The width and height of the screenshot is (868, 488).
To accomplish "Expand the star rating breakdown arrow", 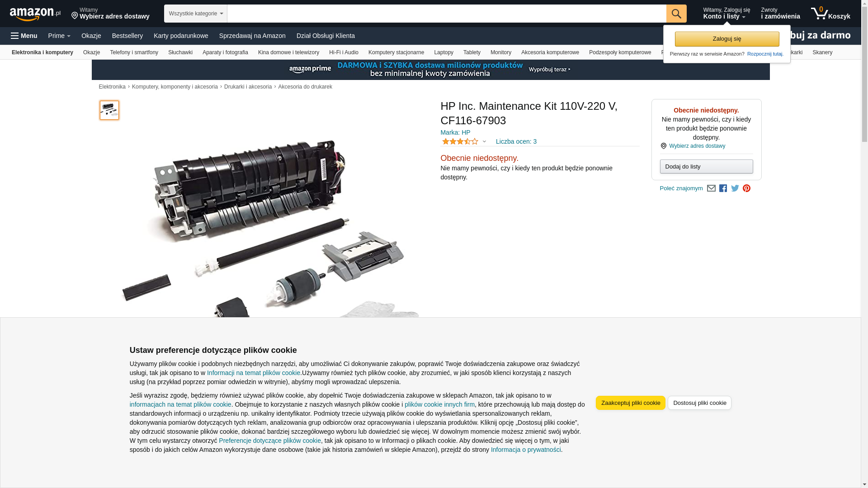I will (484, 142).
